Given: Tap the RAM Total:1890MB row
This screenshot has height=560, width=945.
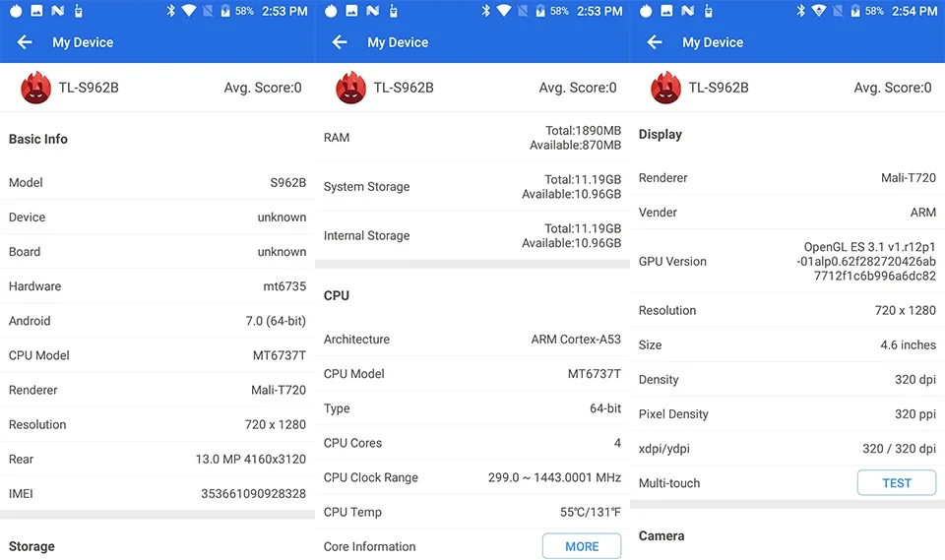Looking at the screenshot, I should pyautogui.click(x=472, y=138).
